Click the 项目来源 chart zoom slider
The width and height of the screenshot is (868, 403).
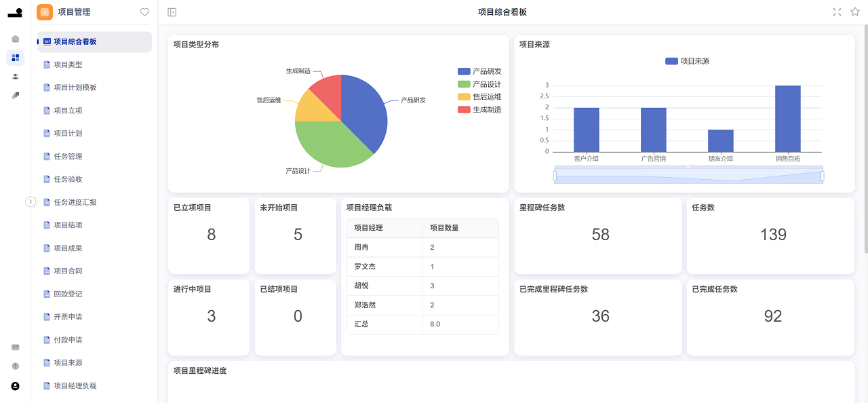click(688, 176)
